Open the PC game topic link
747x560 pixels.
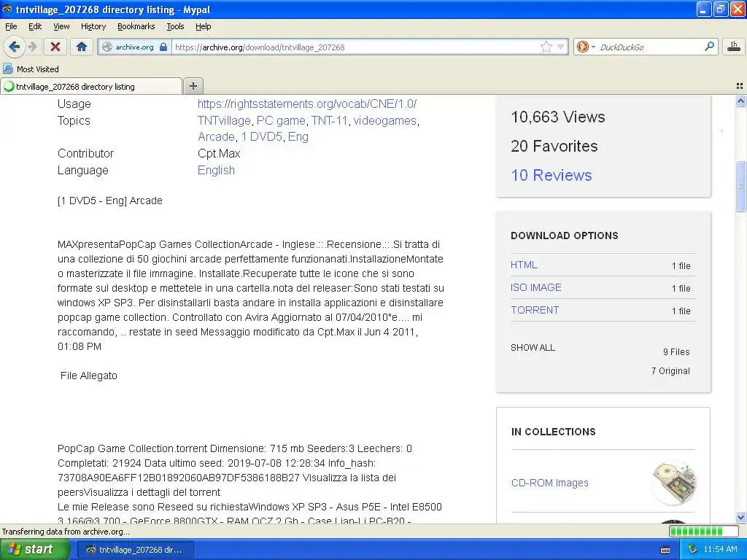click(281, 120)
